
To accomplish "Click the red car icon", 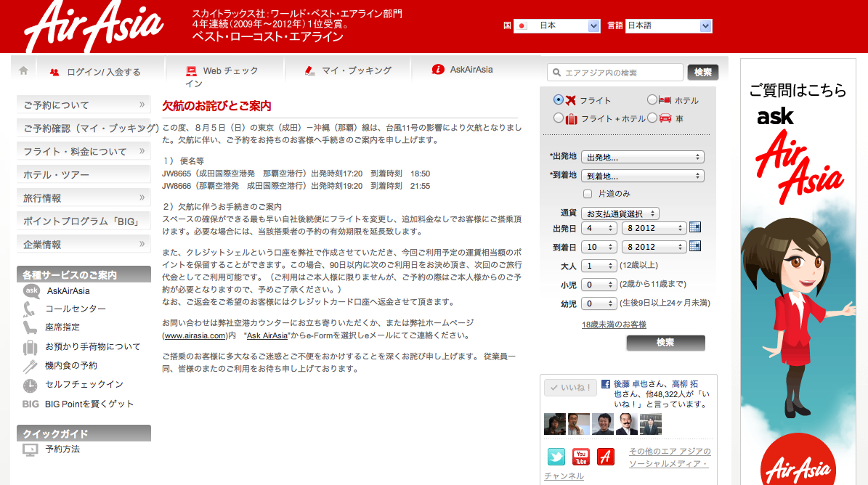I will coord(665,118).
